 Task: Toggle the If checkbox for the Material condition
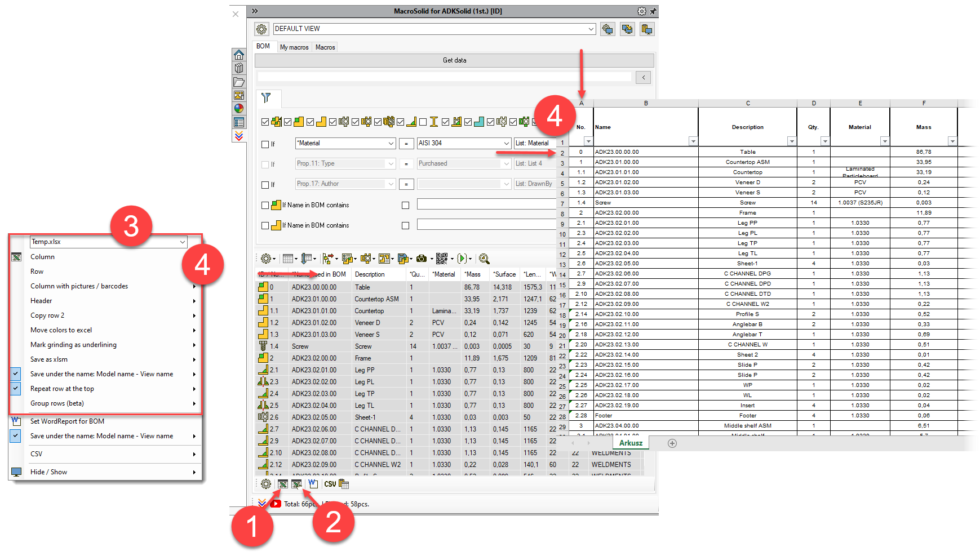(x=265, y=144)
